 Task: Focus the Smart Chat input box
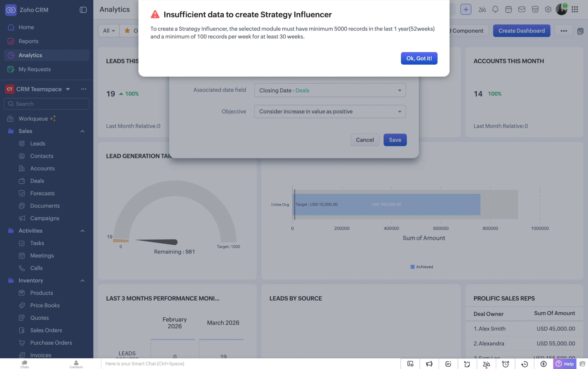(x=251, y=364)
